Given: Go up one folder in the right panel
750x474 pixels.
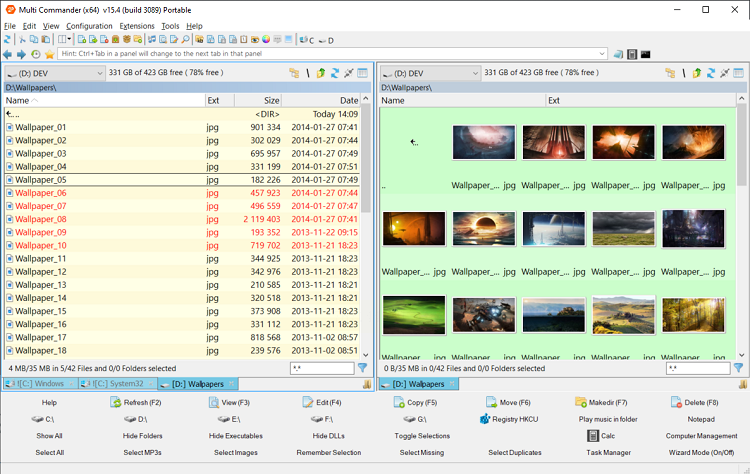Looking at the screenshot, I should pos(697,73).
